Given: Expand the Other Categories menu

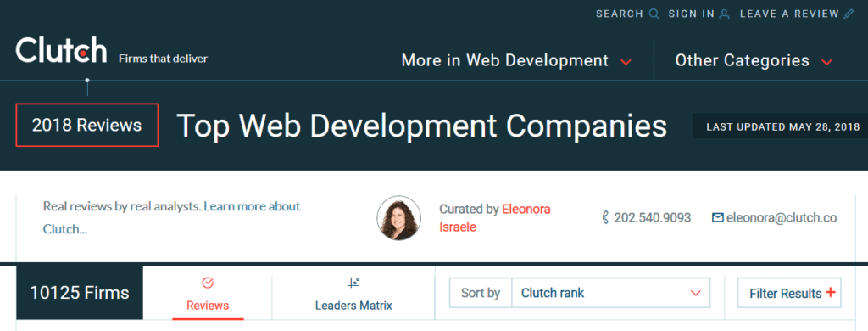Looking at the screenshot, I should pos(754,60).
